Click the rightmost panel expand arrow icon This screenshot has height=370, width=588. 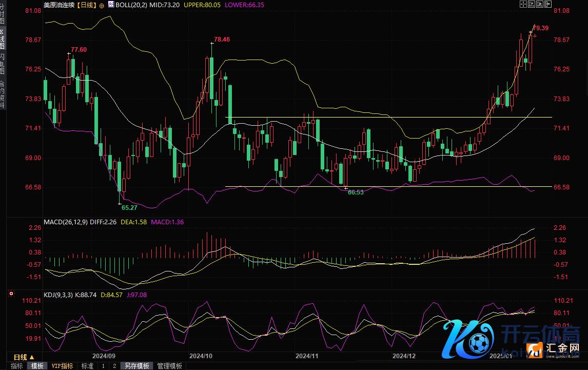pyautogui.click(x=547, y=4)
